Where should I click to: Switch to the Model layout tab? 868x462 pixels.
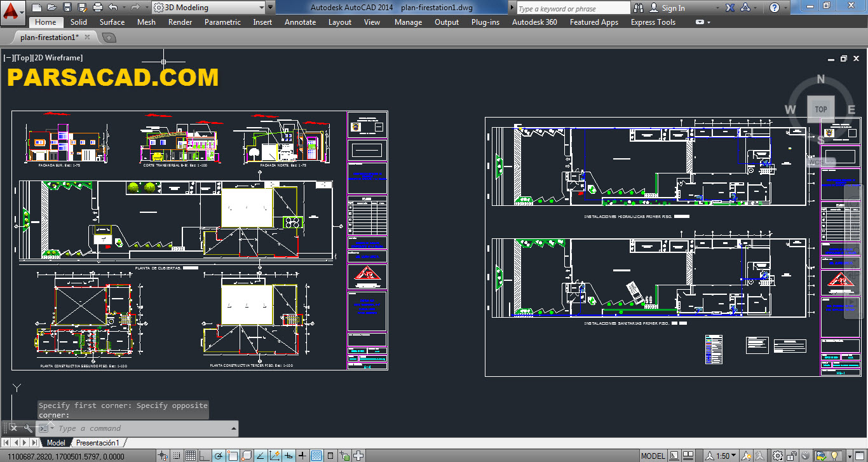click(56, 442)
